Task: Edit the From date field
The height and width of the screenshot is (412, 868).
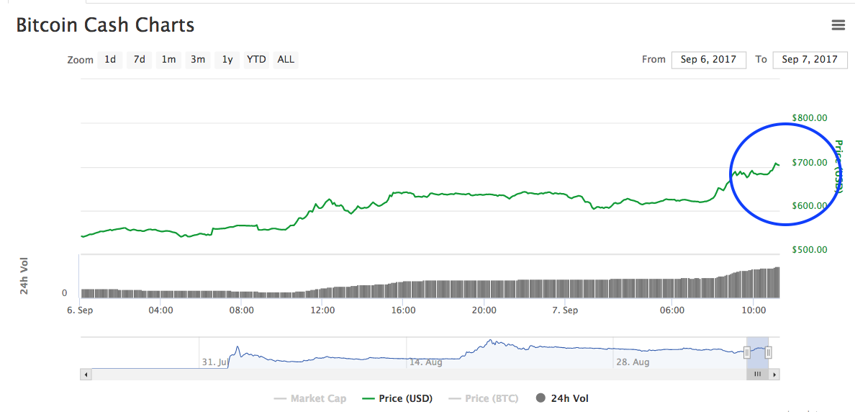Action: coord(708,60)
